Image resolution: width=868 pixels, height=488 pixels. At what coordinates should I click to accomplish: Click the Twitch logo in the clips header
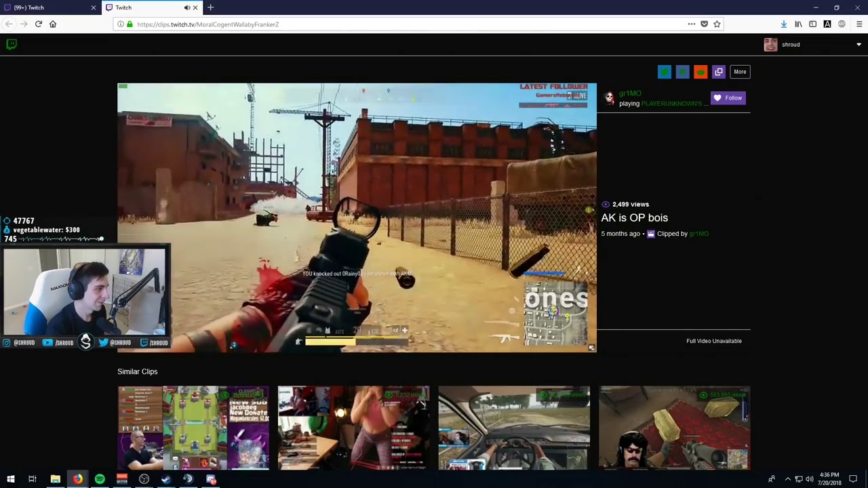coord(11,45)
